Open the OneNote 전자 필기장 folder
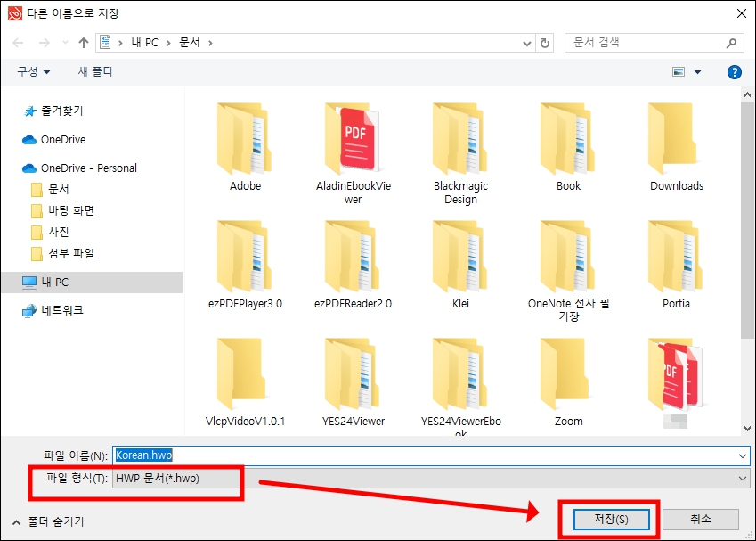 click(x=568, y=271)
